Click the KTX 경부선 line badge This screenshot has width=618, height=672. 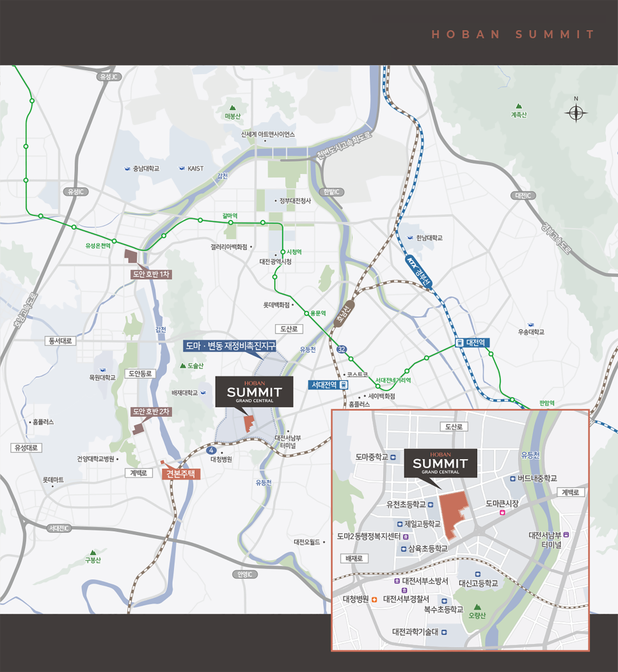click(x=419, y=271)
